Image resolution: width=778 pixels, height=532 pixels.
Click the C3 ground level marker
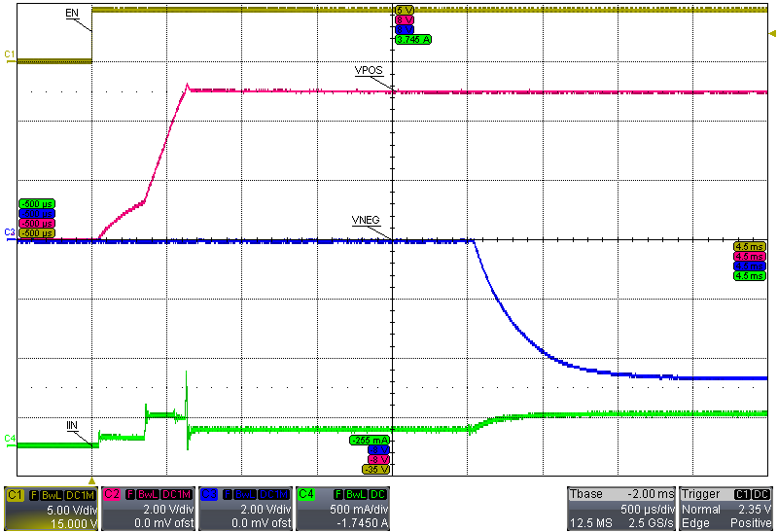10,232
